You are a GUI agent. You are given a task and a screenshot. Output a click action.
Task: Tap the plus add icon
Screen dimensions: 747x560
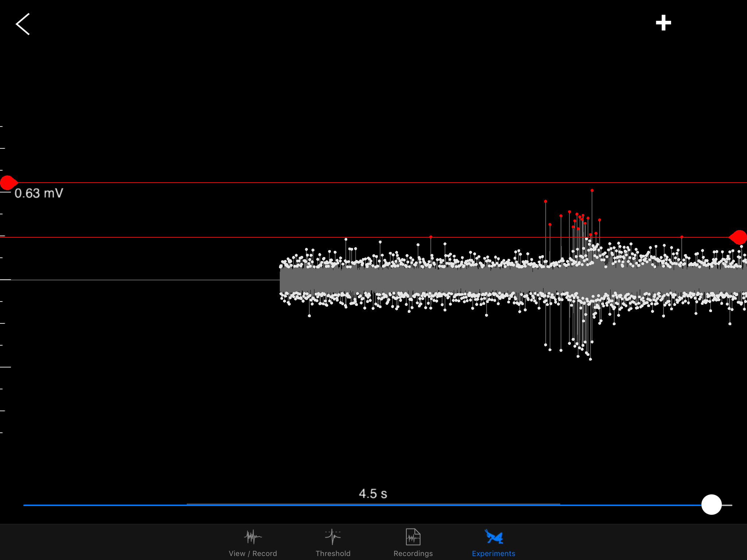[x=663, y=23]
